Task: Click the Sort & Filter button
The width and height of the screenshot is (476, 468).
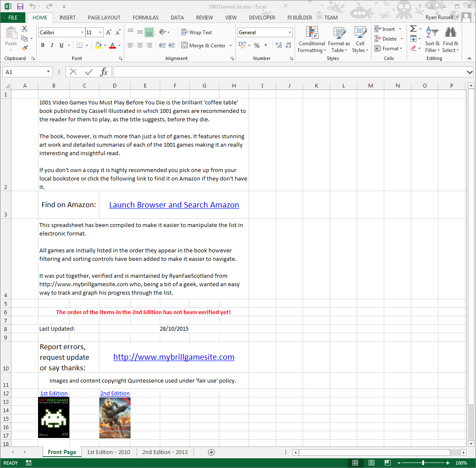Action: [432, 39]
